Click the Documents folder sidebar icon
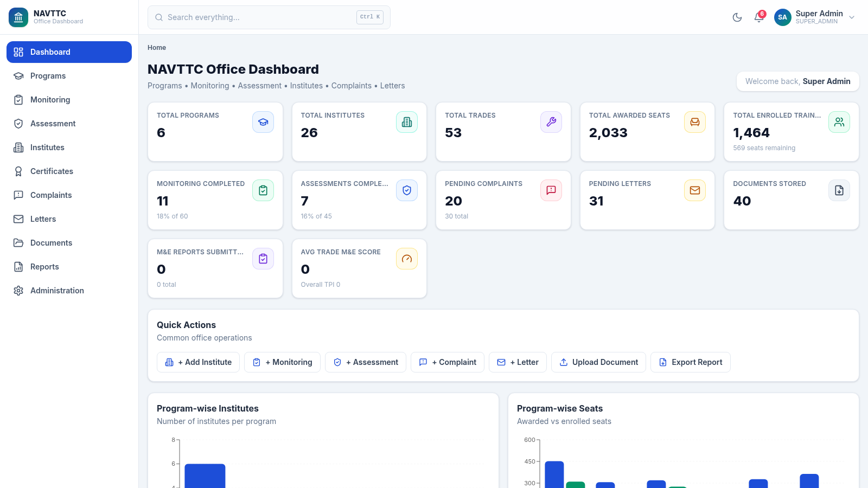 click(x=18, y=243)
